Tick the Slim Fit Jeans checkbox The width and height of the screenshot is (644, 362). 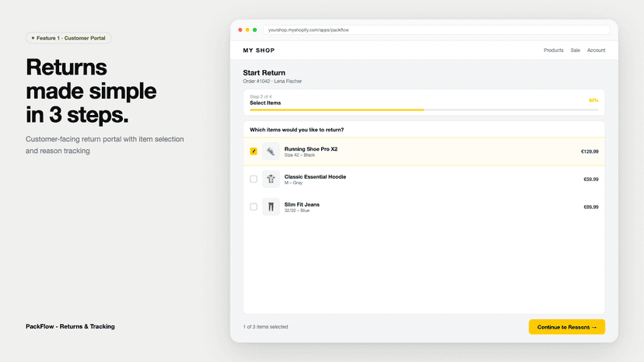(x=254, y=207)
